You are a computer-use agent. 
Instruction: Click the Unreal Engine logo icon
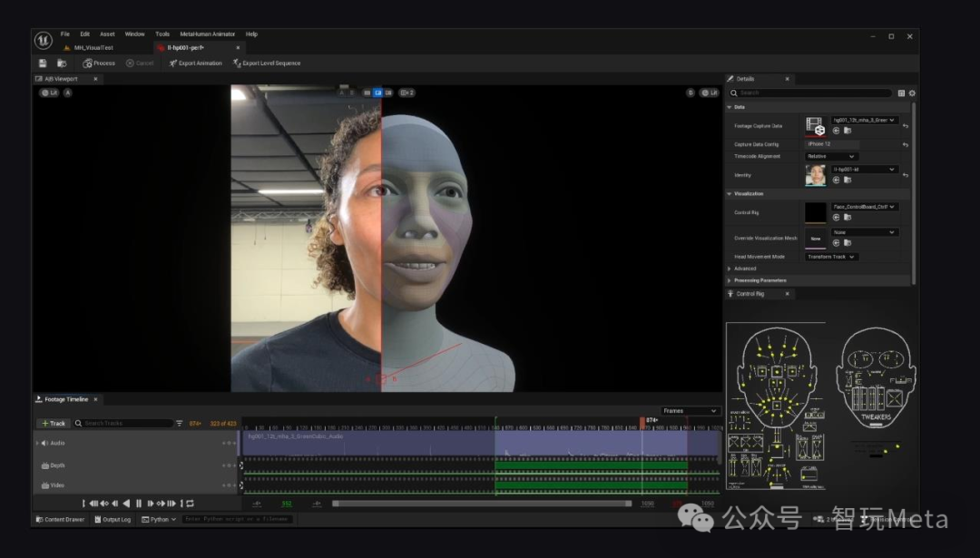(x=44, y=41)
